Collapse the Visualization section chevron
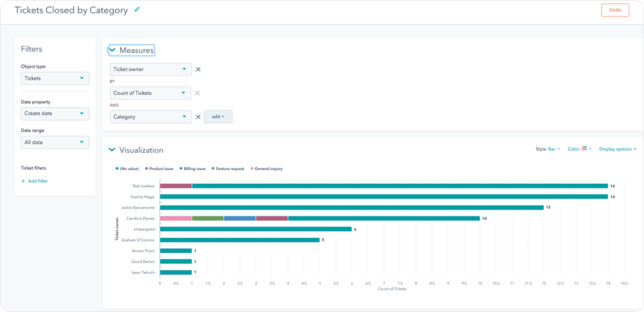 (x=112, y=150)
